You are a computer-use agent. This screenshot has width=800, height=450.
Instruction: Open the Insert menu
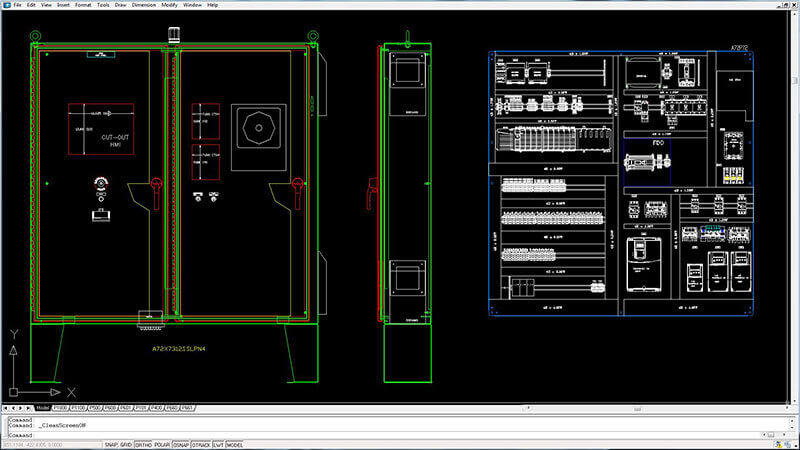[x=63, y=5]
